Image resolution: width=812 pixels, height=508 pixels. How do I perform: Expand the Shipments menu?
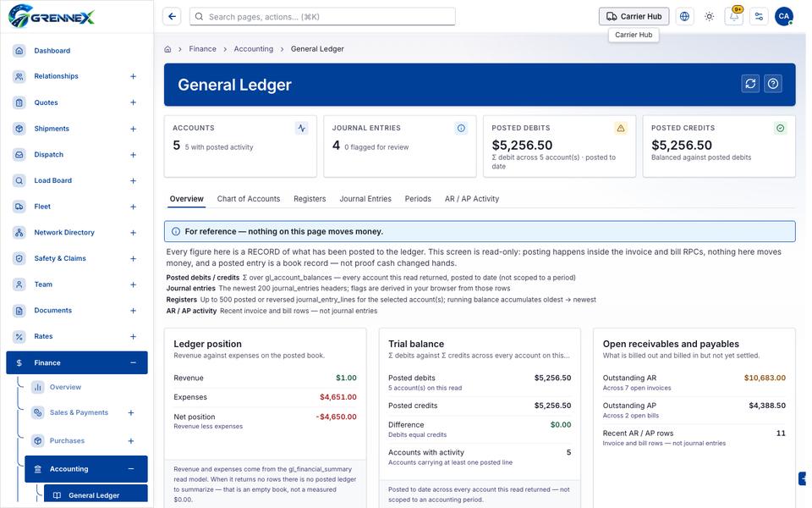click(x=133, y=129)
